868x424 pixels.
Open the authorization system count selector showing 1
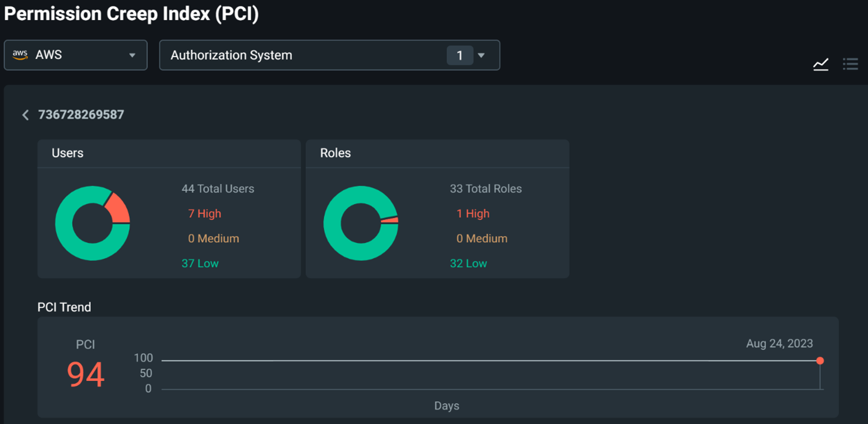click(460, 55)
